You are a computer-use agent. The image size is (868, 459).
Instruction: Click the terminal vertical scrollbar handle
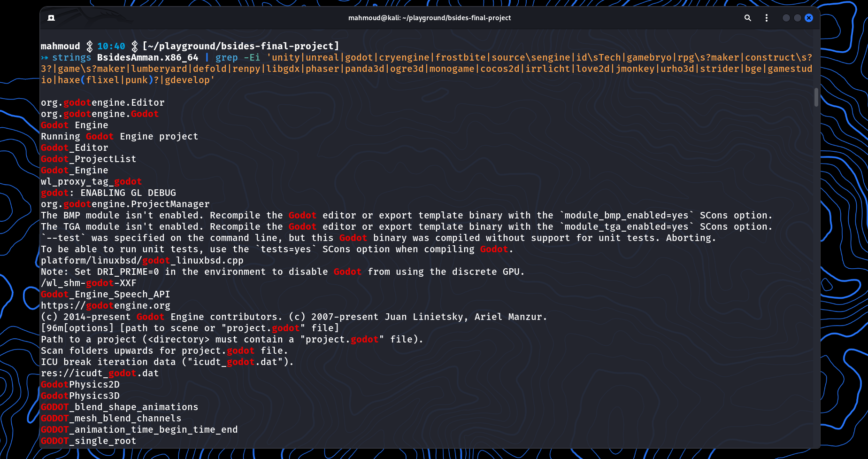coord(816,97)
